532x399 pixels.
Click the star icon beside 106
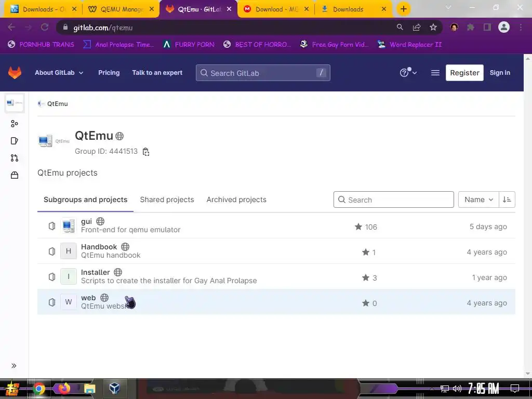tap(358, 227)
